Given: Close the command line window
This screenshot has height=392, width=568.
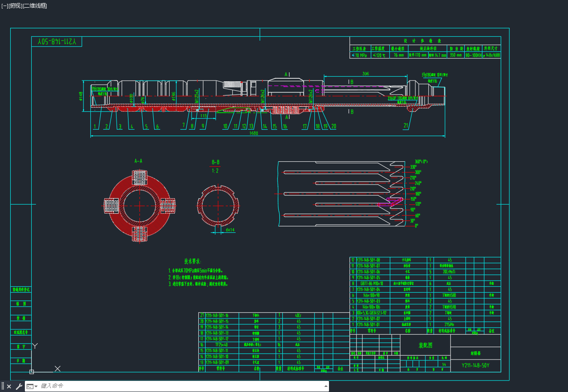Looking at the screenshot, I should 9,386.
